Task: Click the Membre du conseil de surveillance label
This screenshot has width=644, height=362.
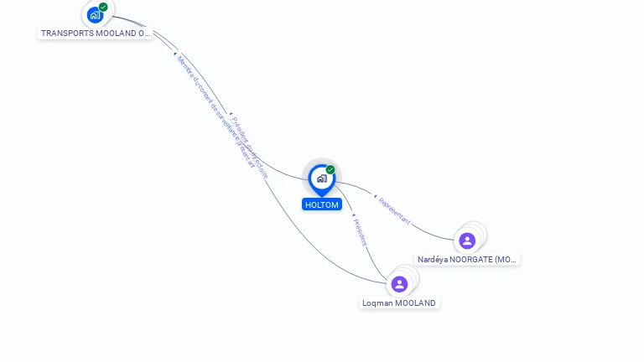Action: [216, 112]
